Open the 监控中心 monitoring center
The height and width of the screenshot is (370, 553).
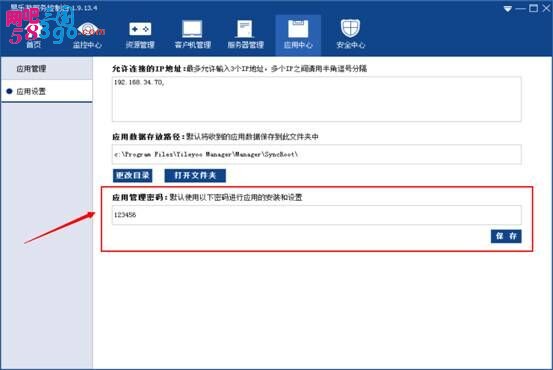pos(87,35)
